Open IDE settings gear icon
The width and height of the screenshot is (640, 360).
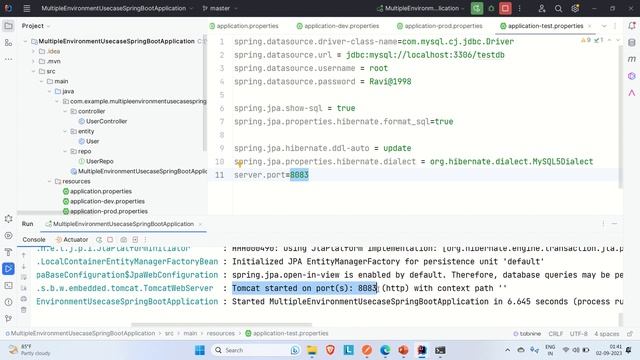coord(575,9)
